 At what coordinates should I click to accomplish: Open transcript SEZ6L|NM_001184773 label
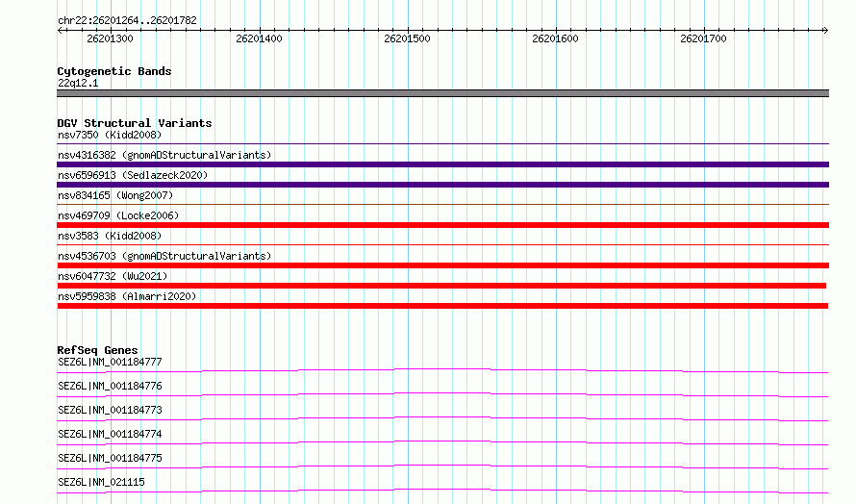tap(110, 410)
